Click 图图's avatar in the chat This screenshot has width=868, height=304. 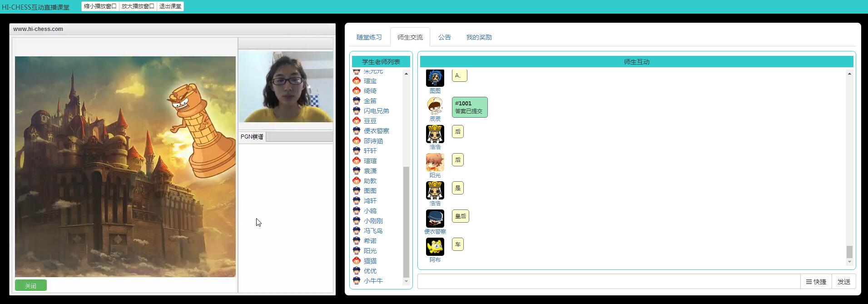coord(435,78)
